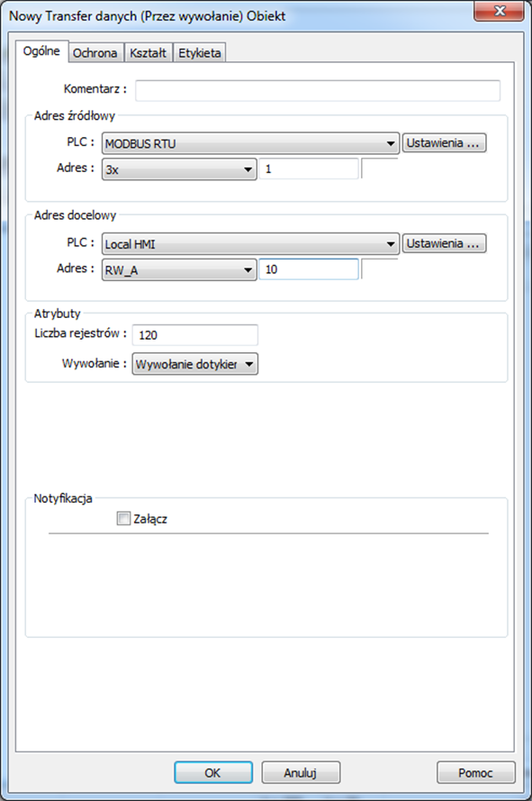The height and width of the screenshot is (801, 532).
Task: Click destination address field containing 10
Action: coord(309,269)
